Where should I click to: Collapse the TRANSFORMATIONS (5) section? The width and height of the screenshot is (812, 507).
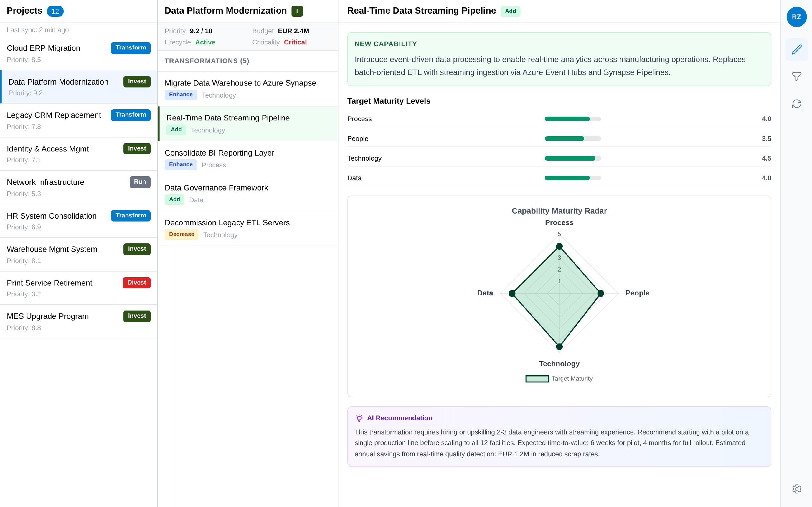pyautogui.click(x=207, y=61)
